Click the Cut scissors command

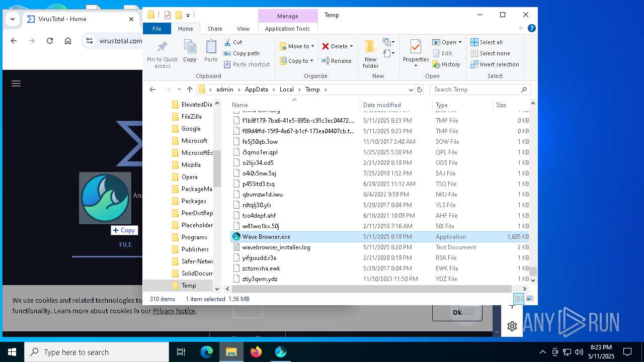point(233,42)
